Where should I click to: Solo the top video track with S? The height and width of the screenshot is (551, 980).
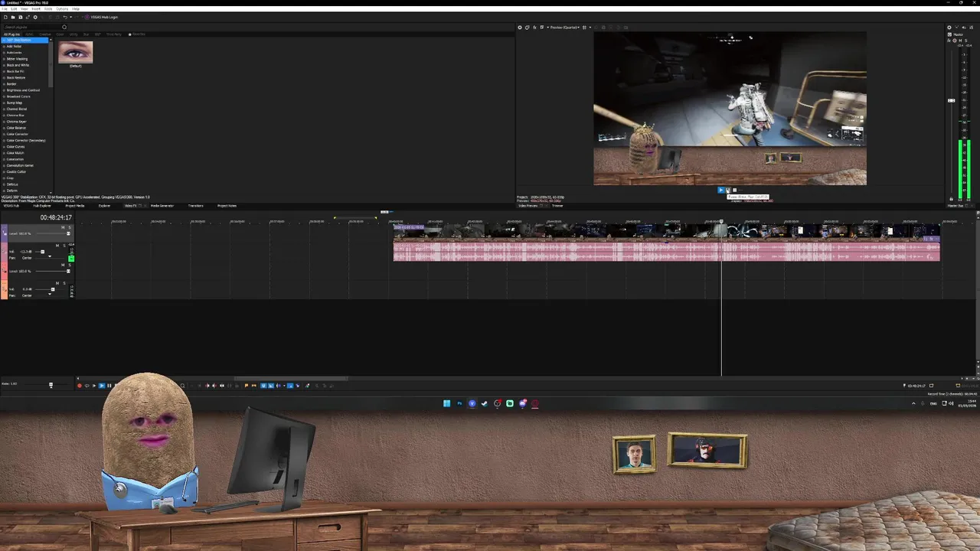70,227
